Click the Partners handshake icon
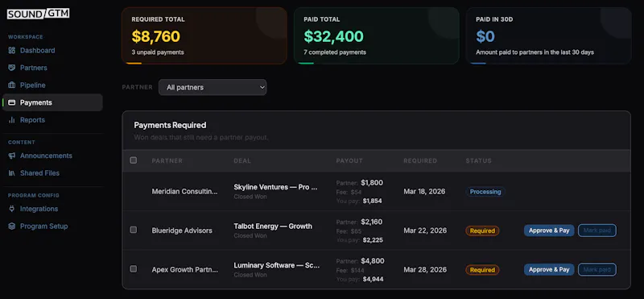 coord(12,68)
